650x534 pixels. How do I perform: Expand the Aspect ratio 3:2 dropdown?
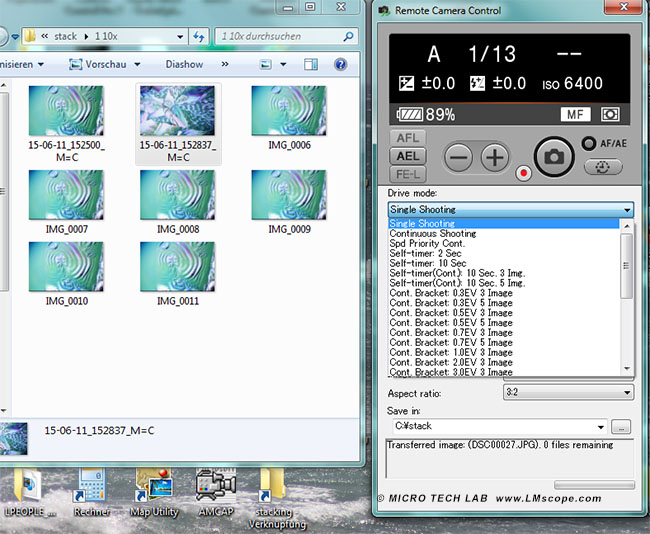(x=568, y=393)
